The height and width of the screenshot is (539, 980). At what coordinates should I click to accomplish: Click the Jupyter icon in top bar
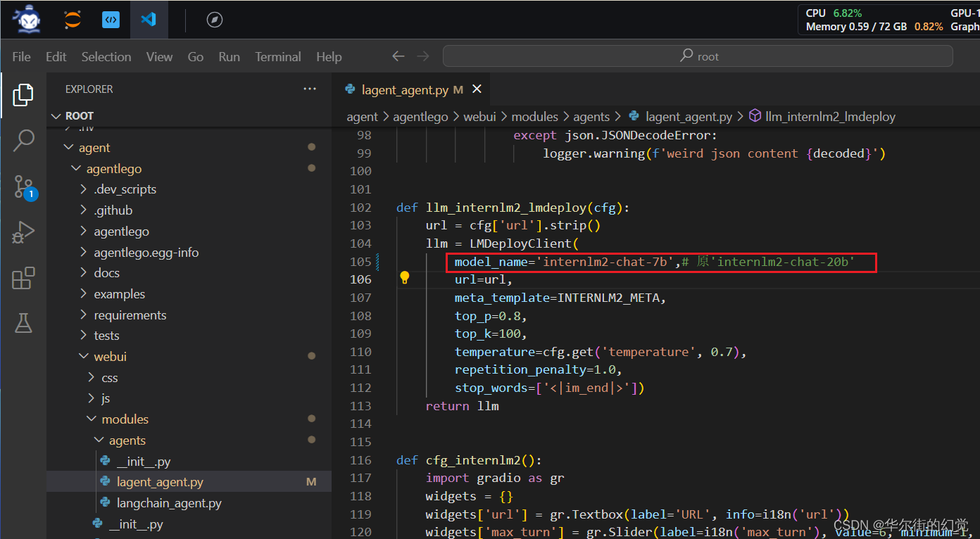pyautogui.click(x=72, y=20)
